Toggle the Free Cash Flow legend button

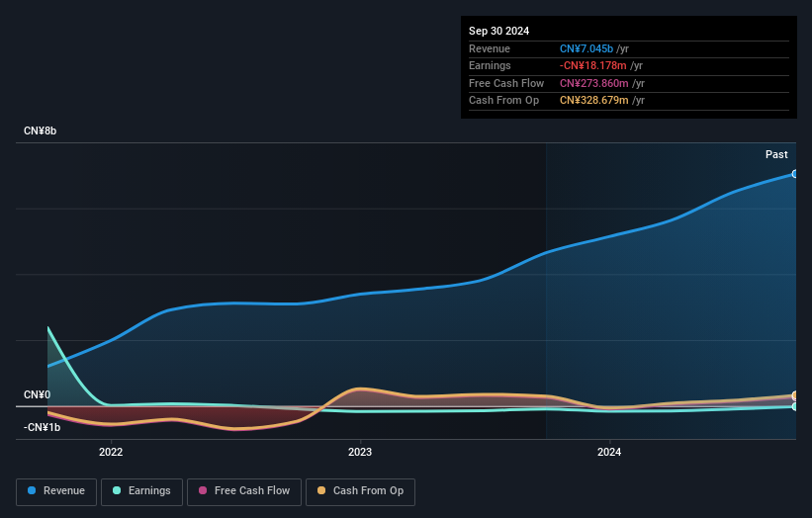tap(244, 491)
